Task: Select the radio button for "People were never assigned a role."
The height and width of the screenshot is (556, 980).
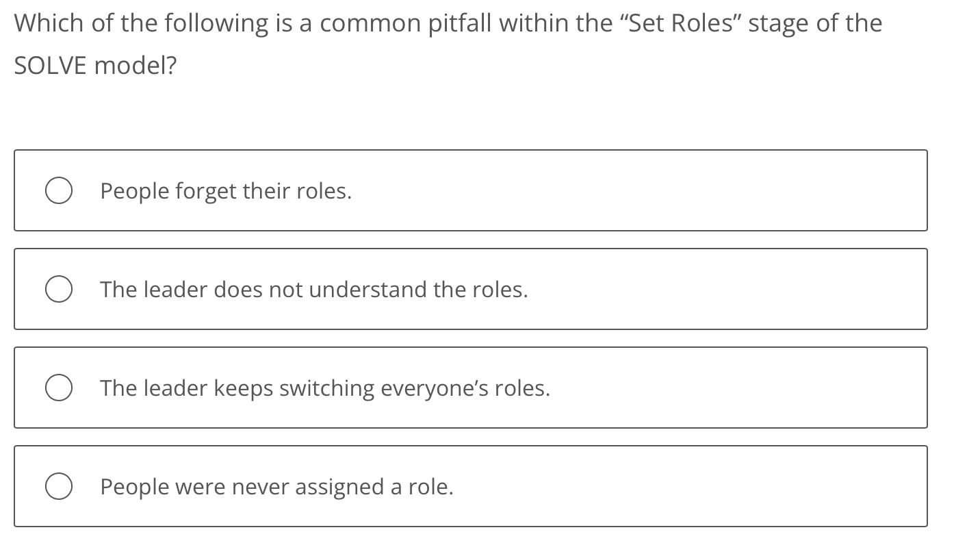Action: pyautogui.click(x=59, y=485)
